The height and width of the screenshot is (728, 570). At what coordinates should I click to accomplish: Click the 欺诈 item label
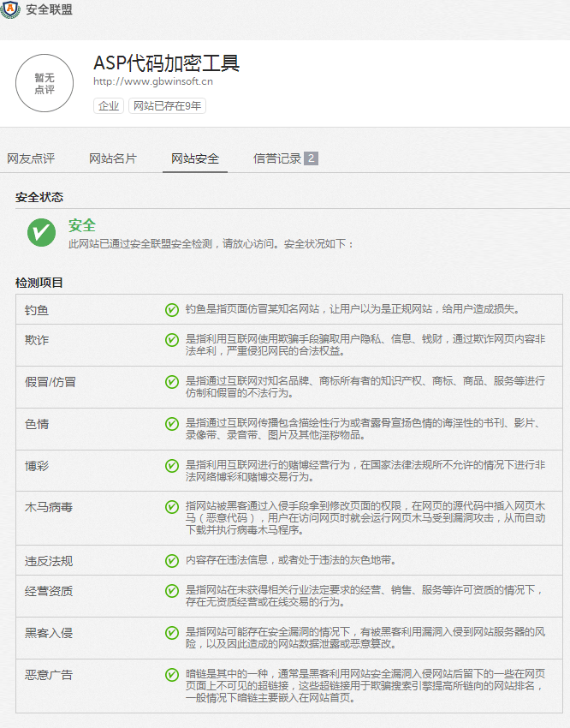click(x=37, y=340)
